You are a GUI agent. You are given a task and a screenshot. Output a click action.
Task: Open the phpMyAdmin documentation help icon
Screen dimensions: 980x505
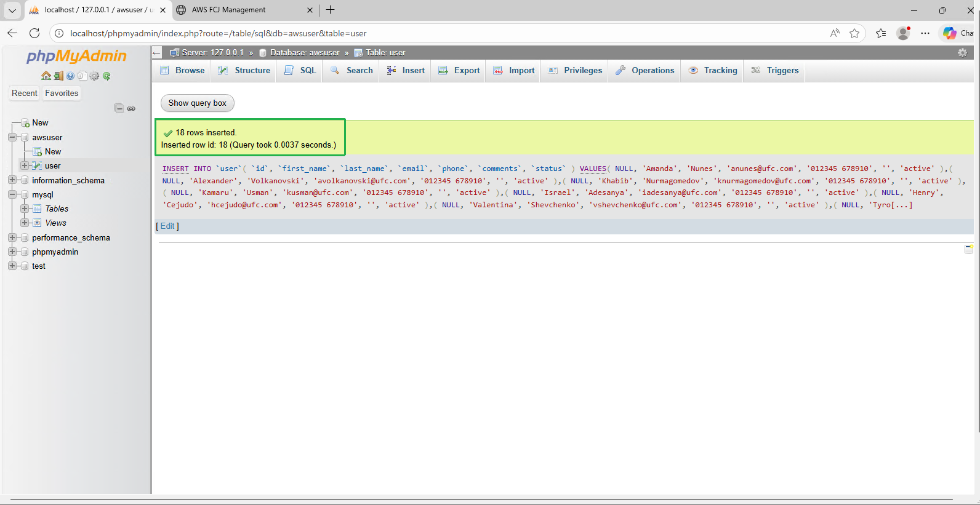point(70,76)
